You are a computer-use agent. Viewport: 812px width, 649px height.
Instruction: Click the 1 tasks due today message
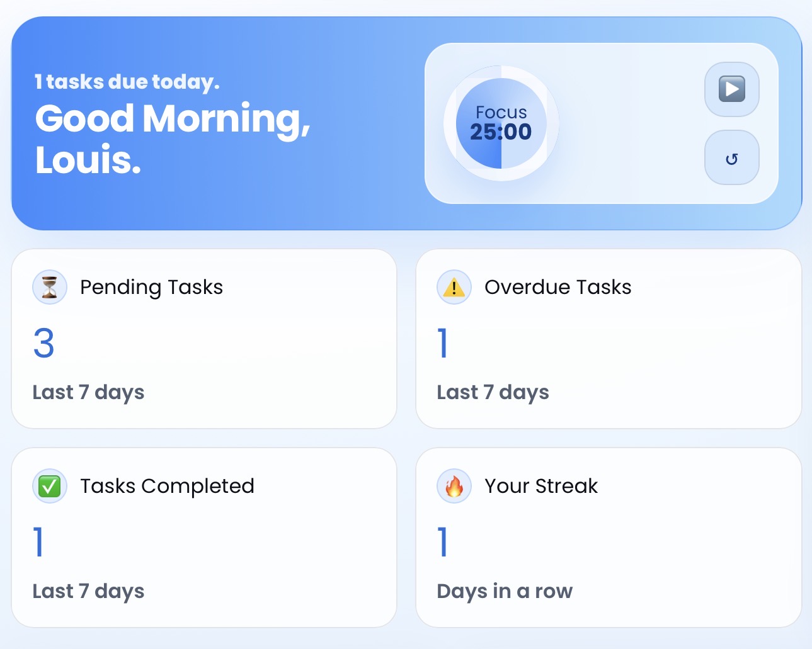point(127,81)
